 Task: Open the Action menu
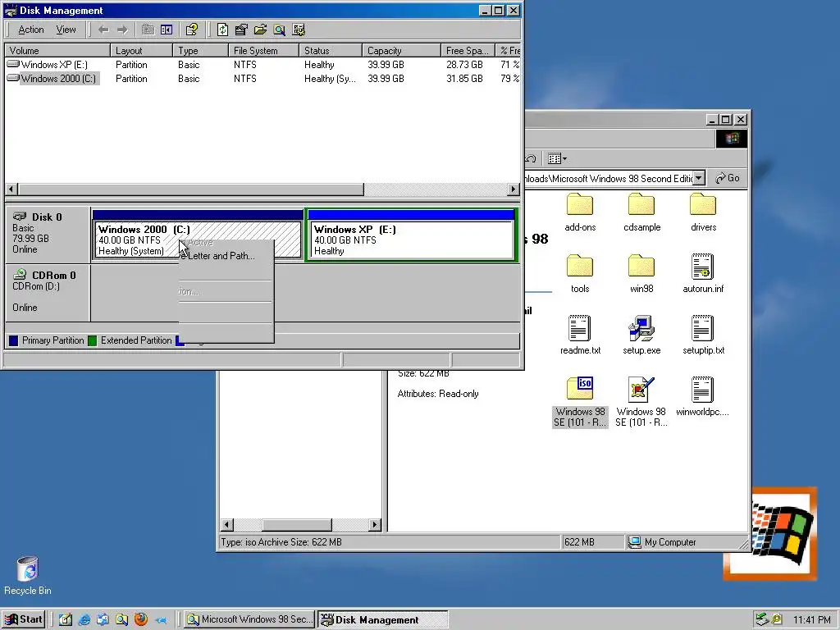[x=31, y=30]
